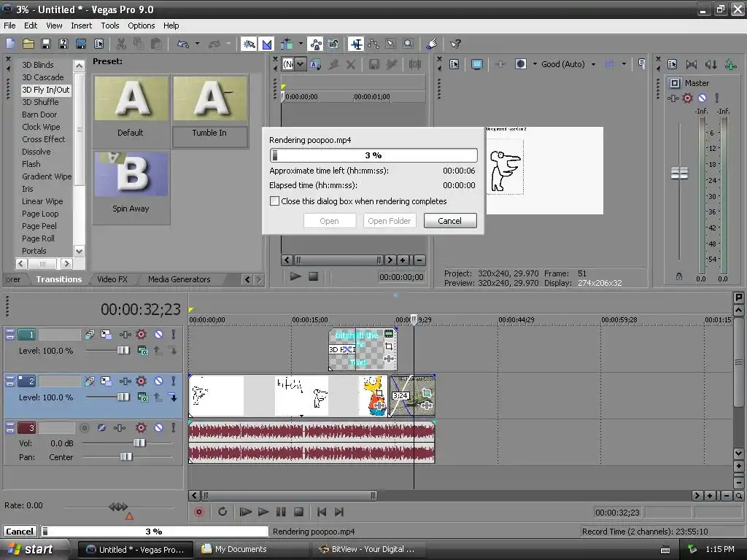The width and height of the screenshot is (747, 560).
Task: Open the Options menu
Action: point(141,26)
